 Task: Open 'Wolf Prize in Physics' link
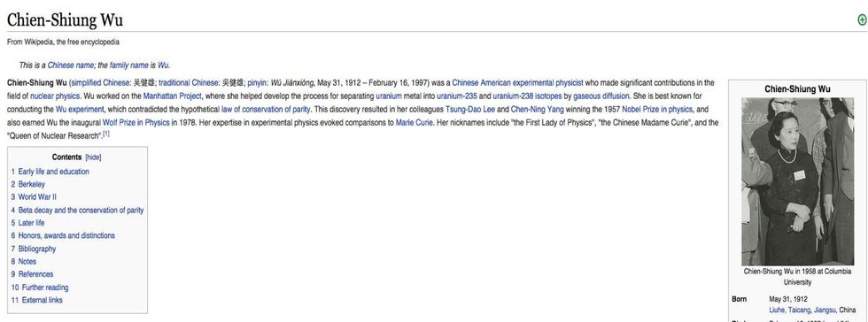136,123
